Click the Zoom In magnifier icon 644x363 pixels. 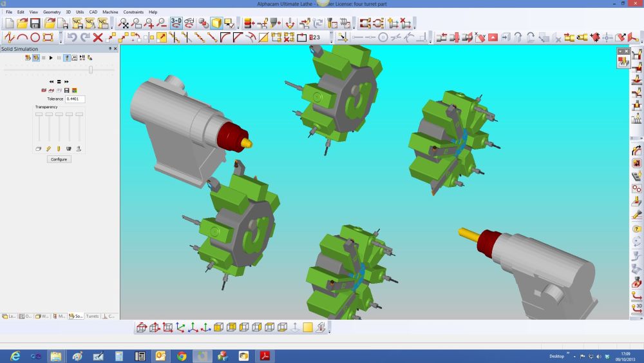pos(149,23)
